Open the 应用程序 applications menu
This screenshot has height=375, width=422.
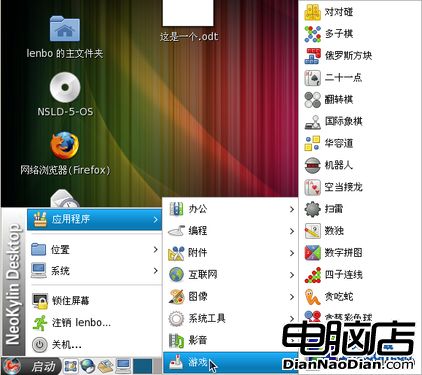(x=95, y=219)
